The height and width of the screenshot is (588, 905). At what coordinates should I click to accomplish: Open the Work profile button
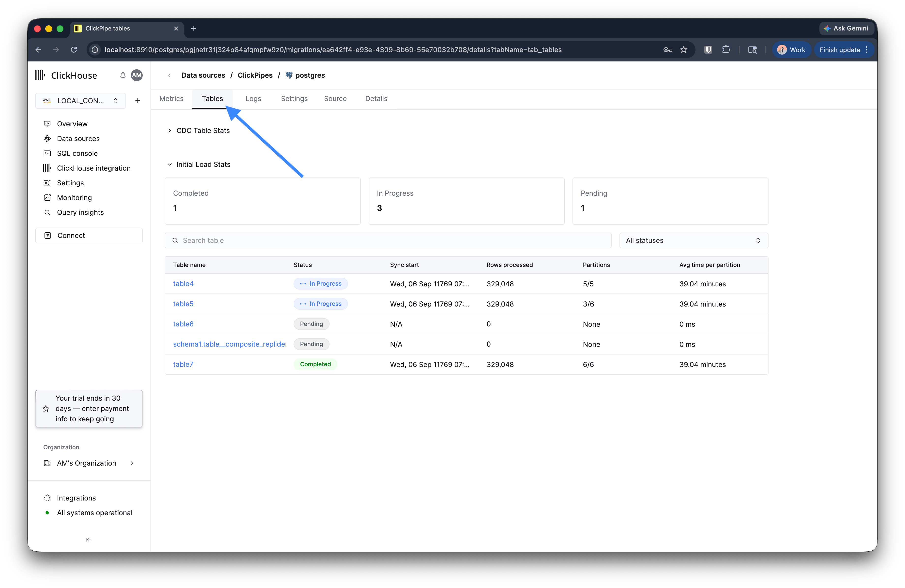[792, 50]
